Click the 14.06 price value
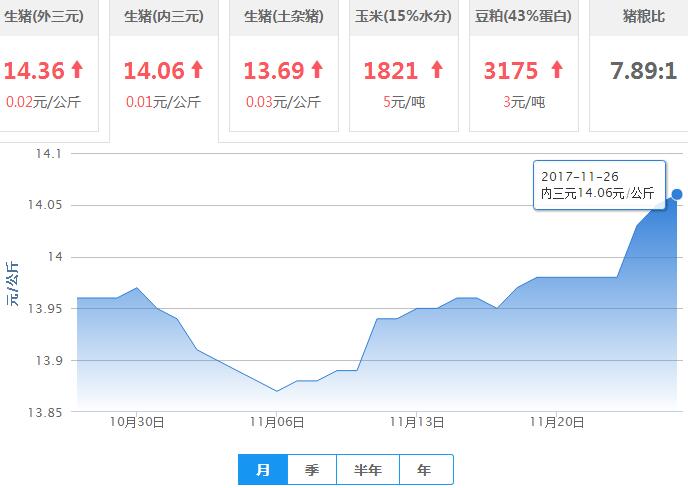The width and height of the screenshot is (688, 488). pos(154,71)
